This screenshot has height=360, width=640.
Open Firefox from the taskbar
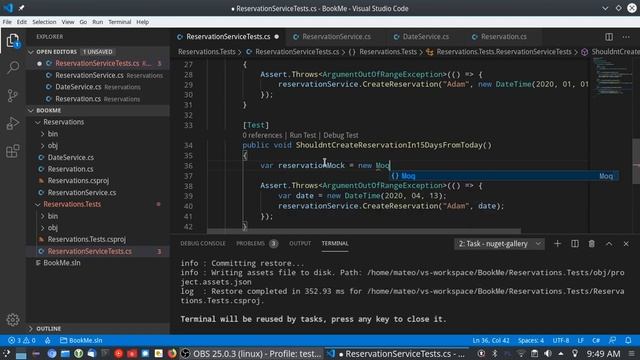(172, 353)
